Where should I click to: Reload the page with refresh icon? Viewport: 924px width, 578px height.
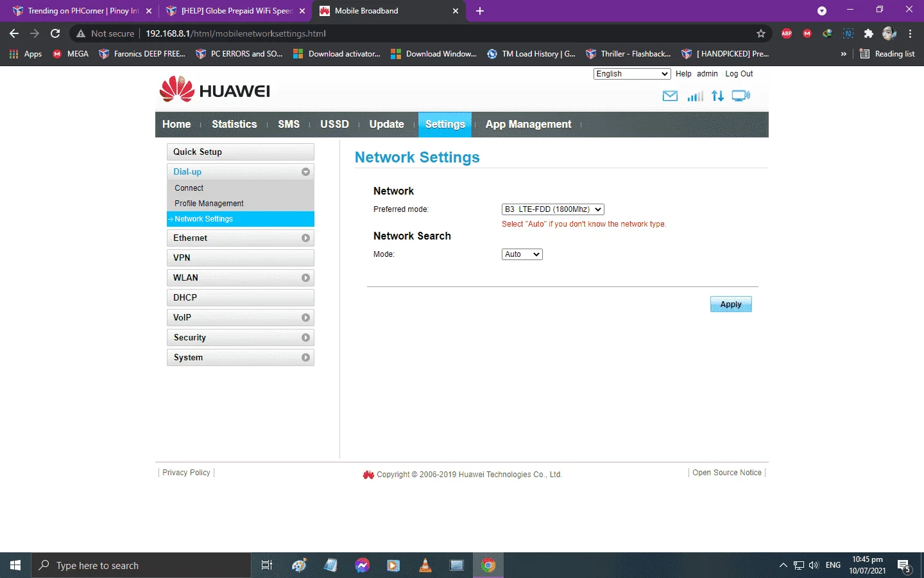(x=55, y=33)
